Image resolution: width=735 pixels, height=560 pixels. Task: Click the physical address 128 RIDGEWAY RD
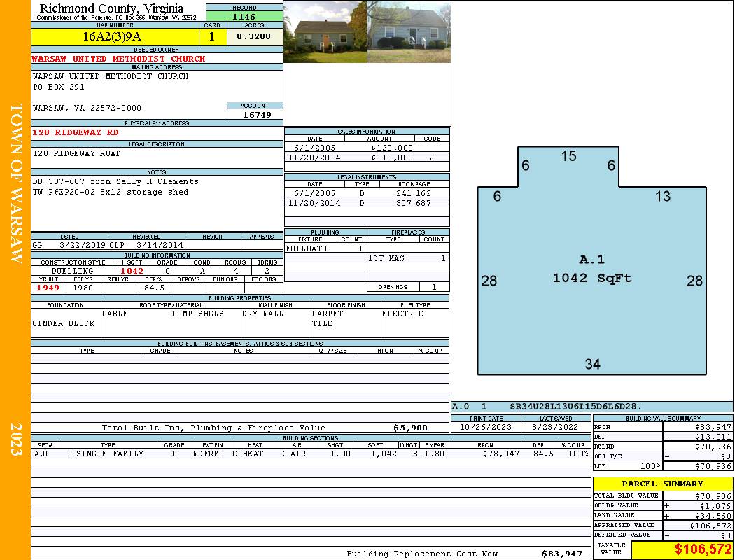point(76,132)
